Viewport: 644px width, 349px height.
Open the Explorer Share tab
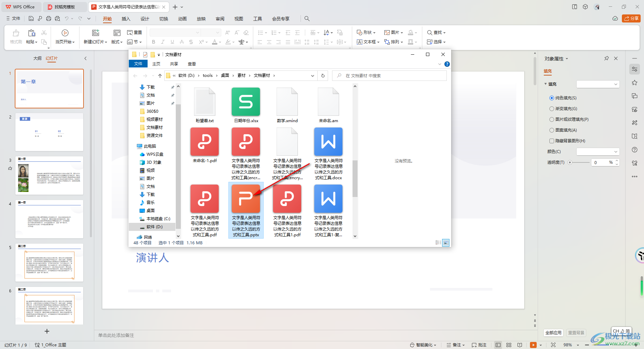tap(174, 64)
